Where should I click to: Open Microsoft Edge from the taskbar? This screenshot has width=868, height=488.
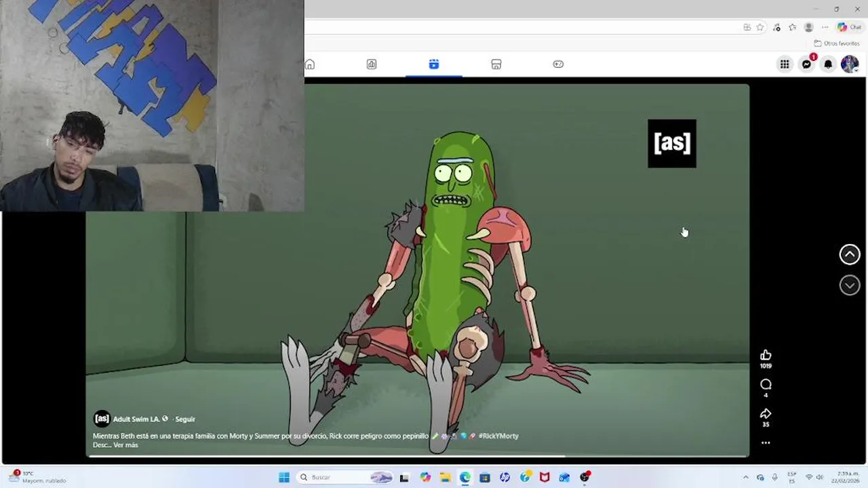[465, 477]
